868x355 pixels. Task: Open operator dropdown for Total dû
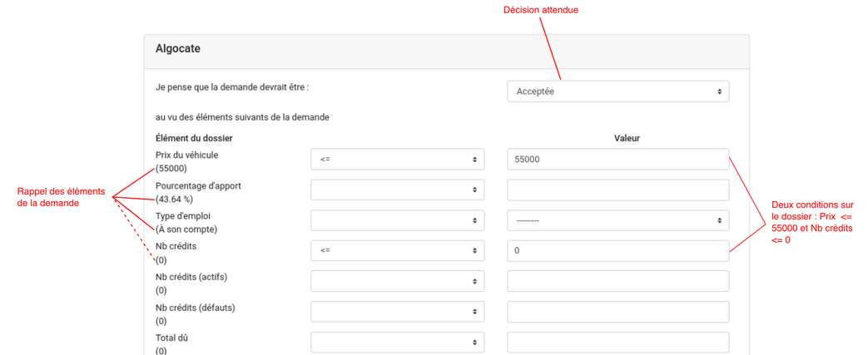pyautogui.click(x=397, y=342)
